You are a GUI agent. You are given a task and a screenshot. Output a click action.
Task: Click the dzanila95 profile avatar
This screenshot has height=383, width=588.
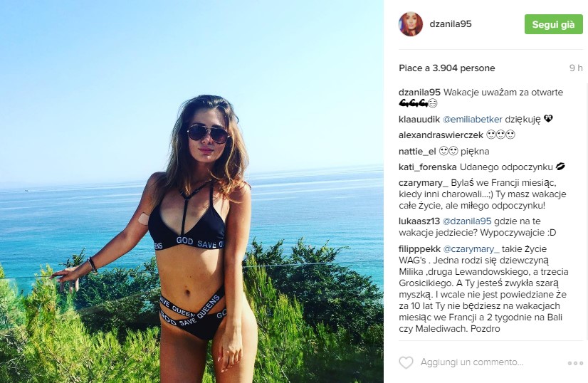[411, 24]
